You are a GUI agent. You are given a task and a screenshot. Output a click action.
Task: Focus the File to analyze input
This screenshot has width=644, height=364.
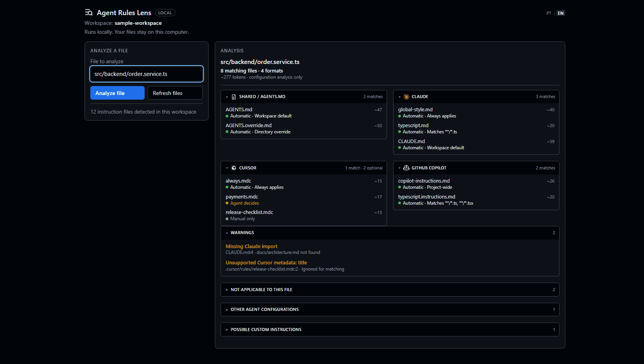(x=147, y=74)
